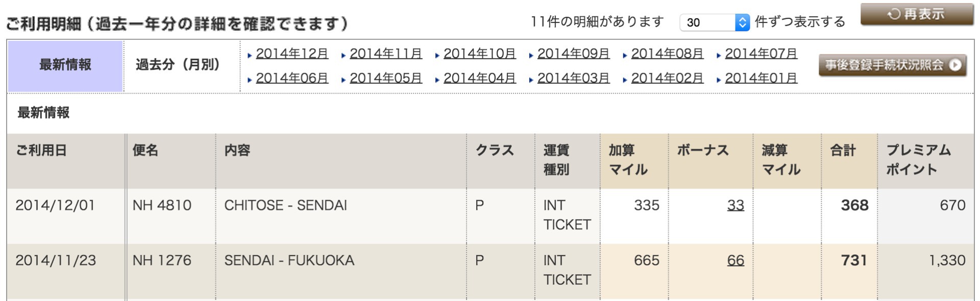Click the arrow icon on 事後登録手続状況照会
The height and width of the screenshot is (301, 980).
click(955, 65)
